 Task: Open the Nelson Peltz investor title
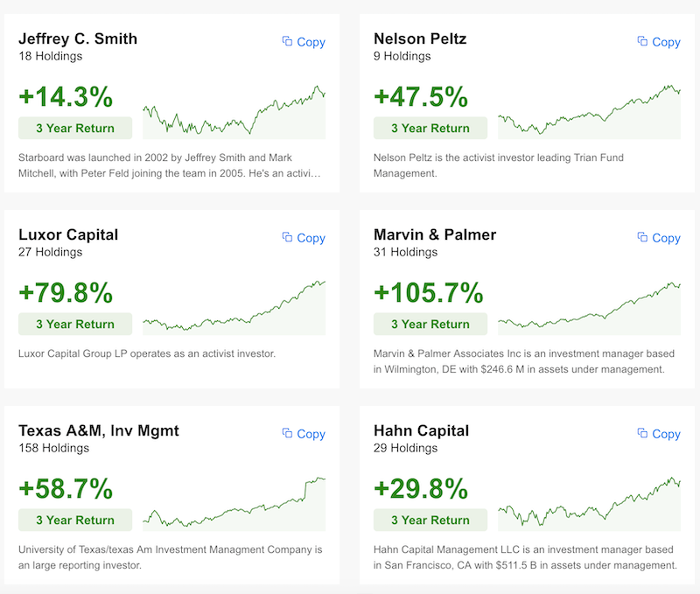[x=420, y=38]
